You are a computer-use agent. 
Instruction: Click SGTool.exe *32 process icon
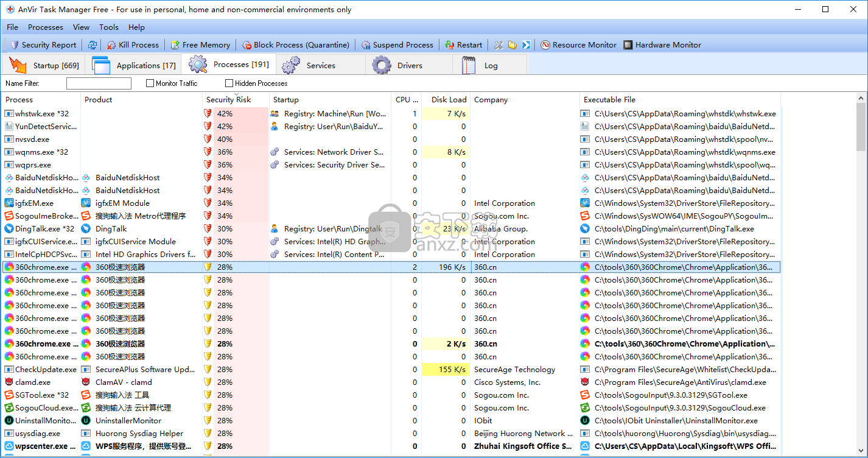[x=9, y=395]
